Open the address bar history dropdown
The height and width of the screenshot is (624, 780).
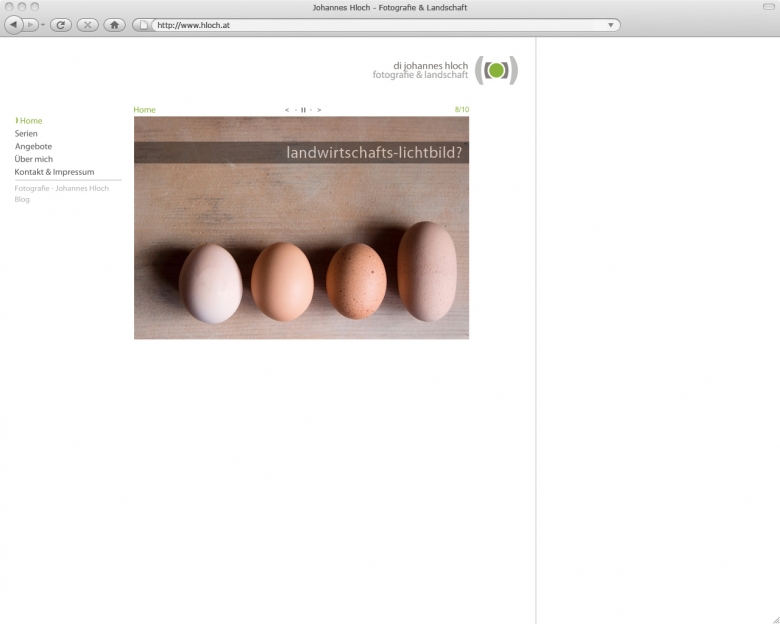tap(610, 25)
